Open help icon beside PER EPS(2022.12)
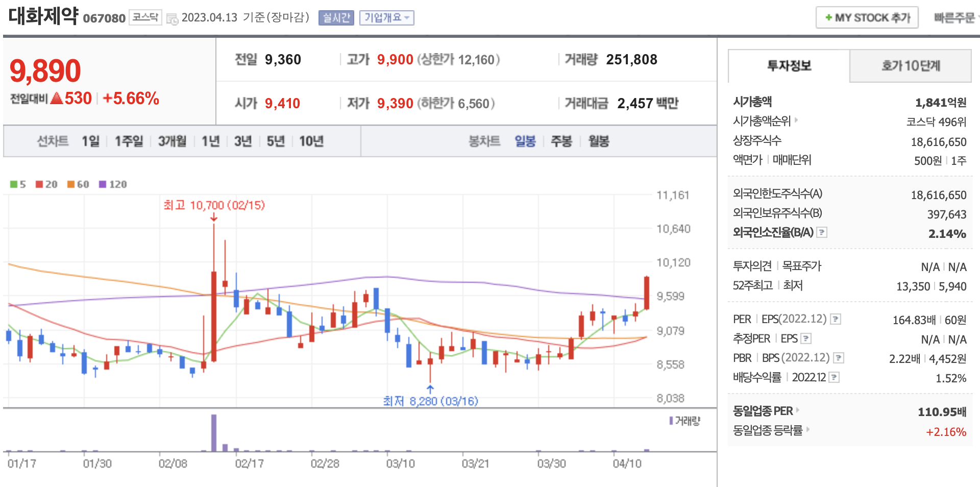Screen dimensions: 980x487 [836, 320]
